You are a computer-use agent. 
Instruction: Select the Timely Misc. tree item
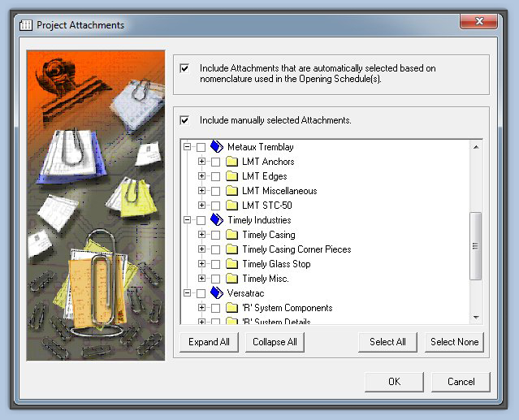(266, 279)
